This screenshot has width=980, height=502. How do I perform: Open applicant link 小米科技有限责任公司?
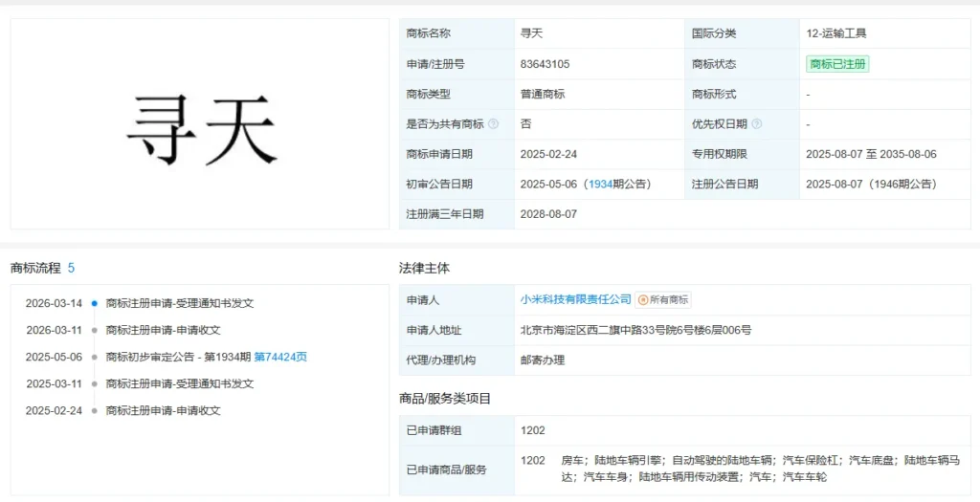(x=575, y=299)
